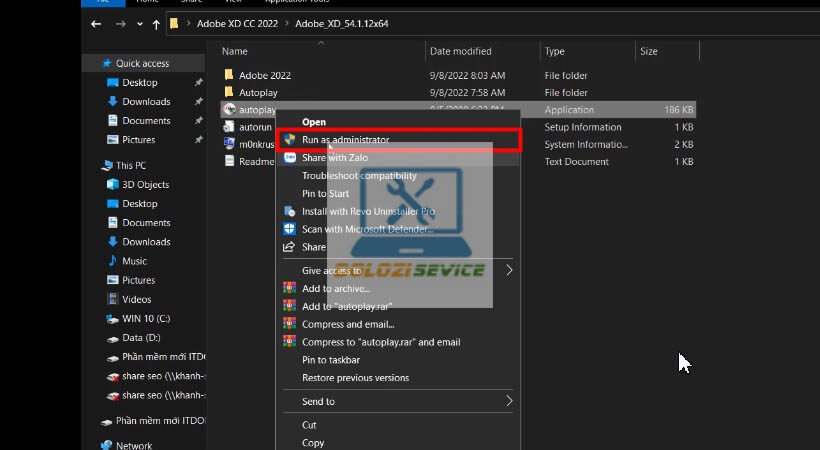Open WIN 10 (C:) drive

click(x=146, y=319)
